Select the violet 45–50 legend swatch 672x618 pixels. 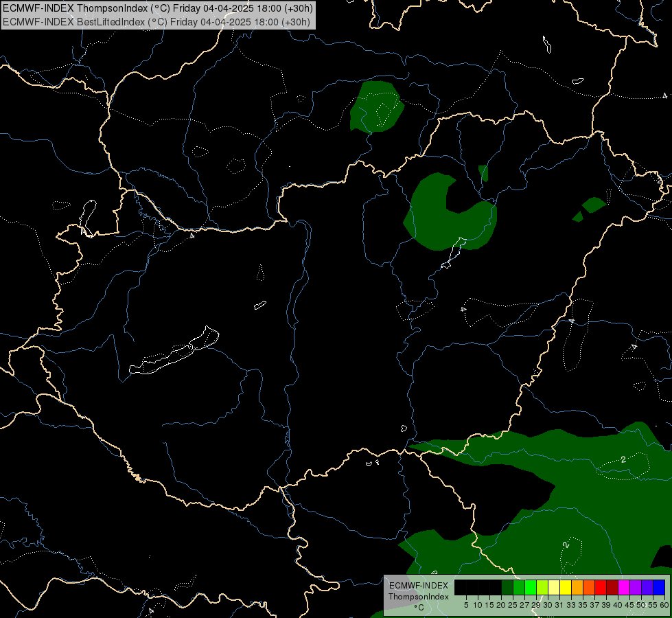pos(636,587)
